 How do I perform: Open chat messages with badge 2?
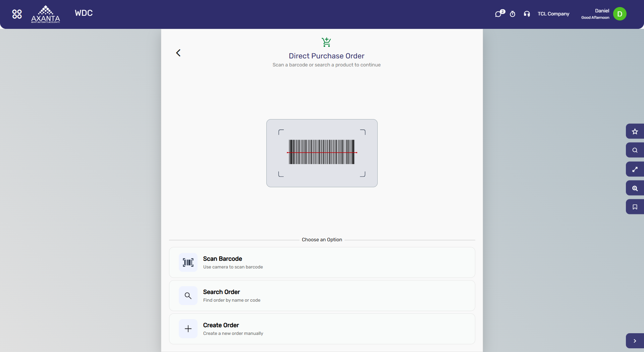pyautogui.click(x=499, y=14)
